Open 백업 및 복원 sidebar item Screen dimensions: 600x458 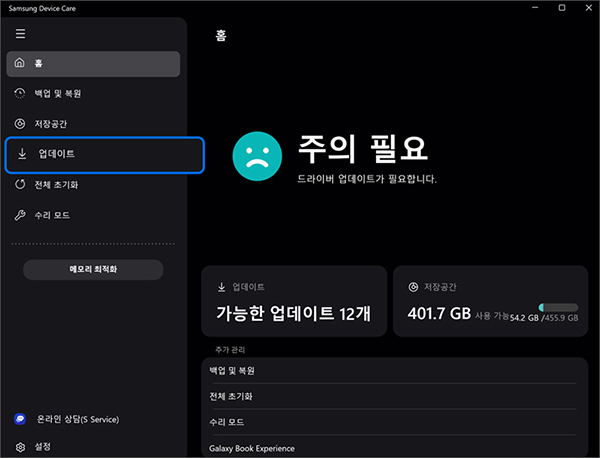tap(93, 93)
